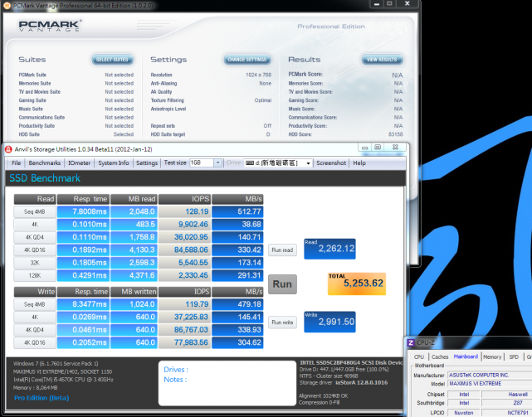Click the Test size 1GB field
The width and height of the screenshot is (532, 417).
tap(202, 163)
